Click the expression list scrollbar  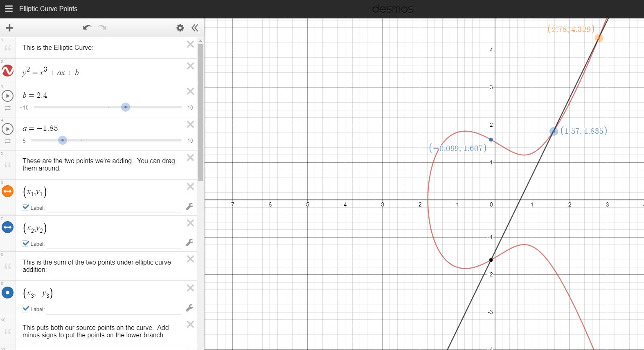pyautogui.click(x=200, y=112)
